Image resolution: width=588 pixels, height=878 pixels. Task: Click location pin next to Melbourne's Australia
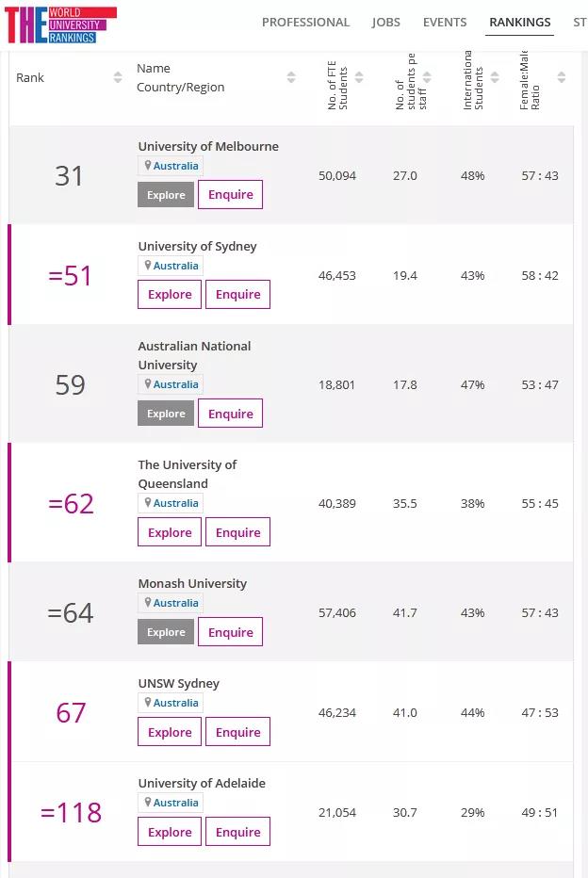click(x=148, y=166)
